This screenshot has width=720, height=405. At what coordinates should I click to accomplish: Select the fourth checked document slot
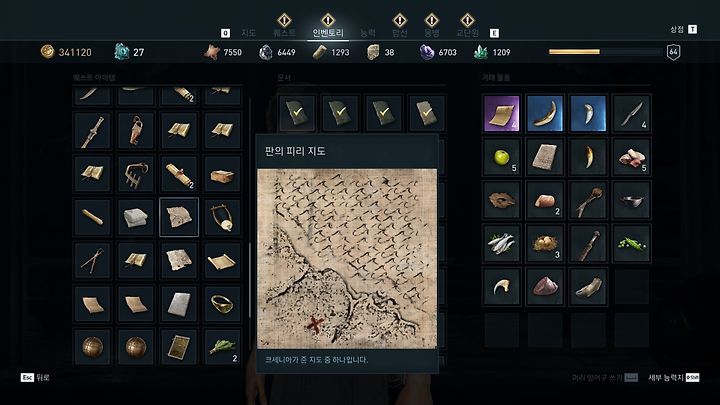[x=427, y=113]
